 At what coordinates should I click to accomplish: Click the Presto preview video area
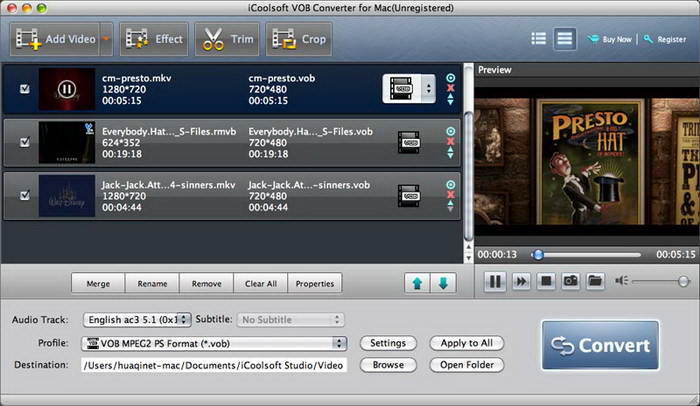click(x=587, y=162)
